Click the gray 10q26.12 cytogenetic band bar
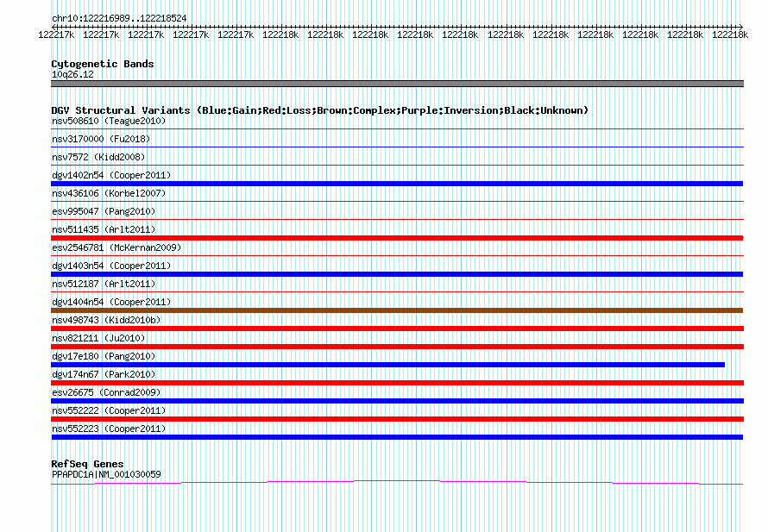The width and height of the screenshot is (768, 532). 397,84
